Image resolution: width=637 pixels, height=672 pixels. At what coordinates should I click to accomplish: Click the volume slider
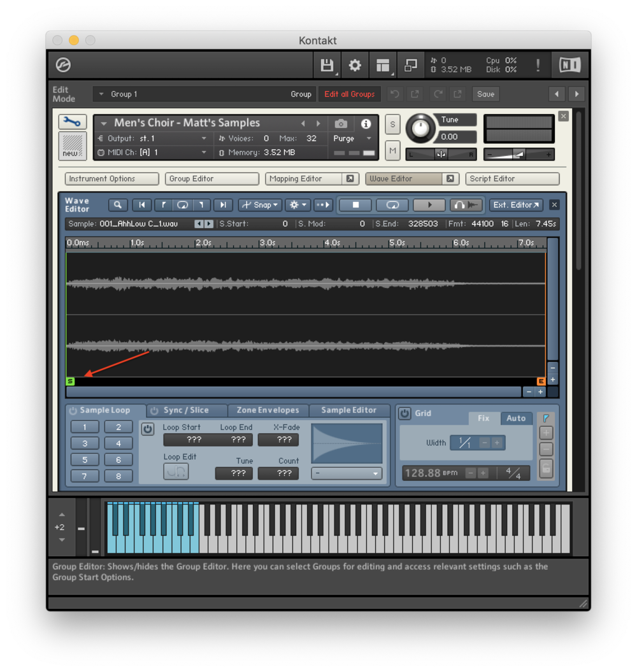[x=519, y=154]
